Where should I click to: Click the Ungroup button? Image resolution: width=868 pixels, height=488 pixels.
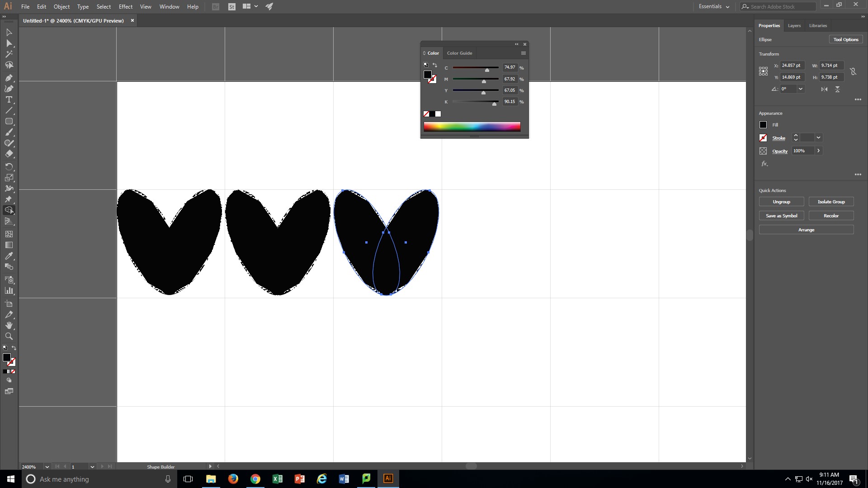click(781, 202)
